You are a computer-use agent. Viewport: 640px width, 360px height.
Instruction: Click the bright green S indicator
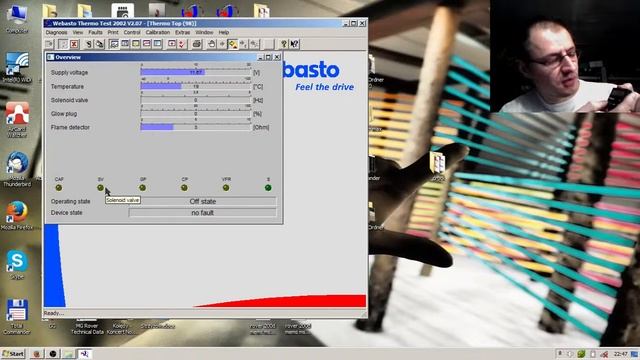point(268,188)
